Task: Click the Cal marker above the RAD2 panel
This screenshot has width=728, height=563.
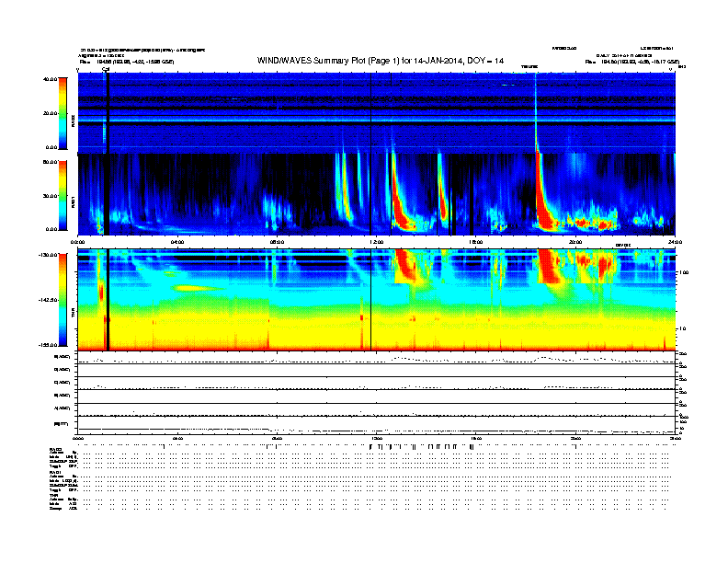Action: 106,69
